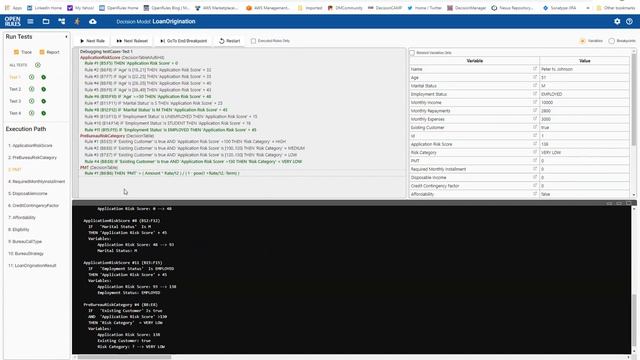Image resolution: width=640 pixels, height=360 pixels.
Task: Open the settings gear in the header
Action: pyautogui.click(x=617, y=21)
